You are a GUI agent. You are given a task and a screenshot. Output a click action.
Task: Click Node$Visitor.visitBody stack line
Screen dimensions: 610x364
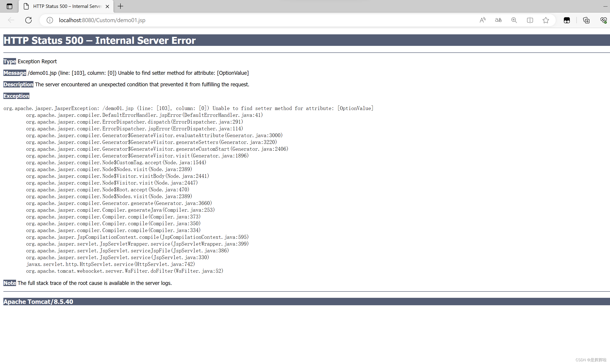(x=118, y=176)
